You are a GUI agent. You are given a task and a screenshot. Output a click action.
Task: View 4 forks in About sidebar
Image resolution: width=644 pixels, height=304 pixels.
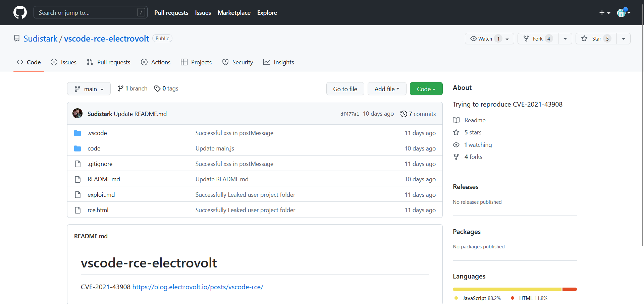click(x=468, y=157)
